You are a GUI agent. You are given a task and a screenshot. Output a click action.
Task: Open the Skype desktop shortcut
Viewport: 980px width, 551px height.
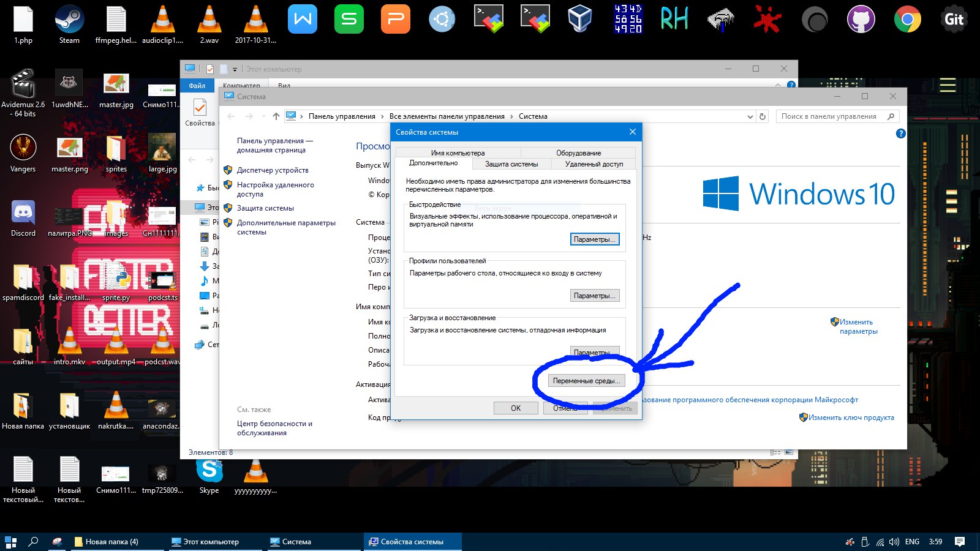[x=209, y=475]
